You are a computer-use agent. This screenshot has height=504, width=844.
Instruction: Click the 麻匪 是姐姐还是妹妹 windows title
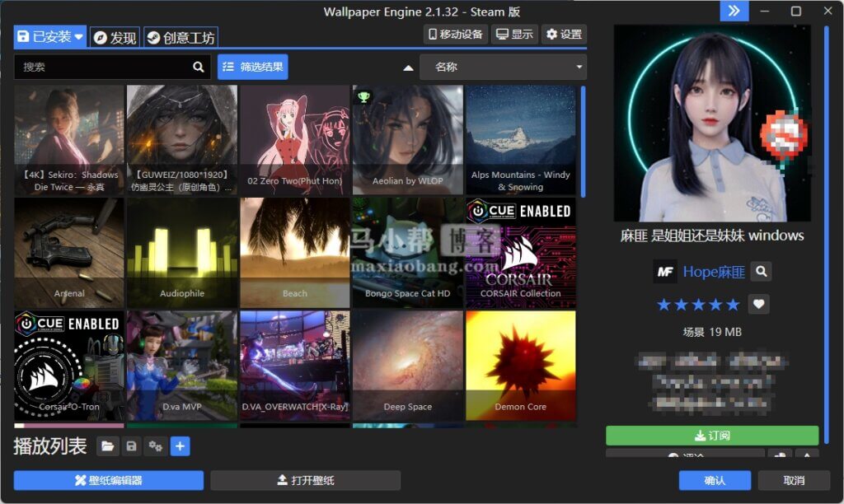coord(712,236)
